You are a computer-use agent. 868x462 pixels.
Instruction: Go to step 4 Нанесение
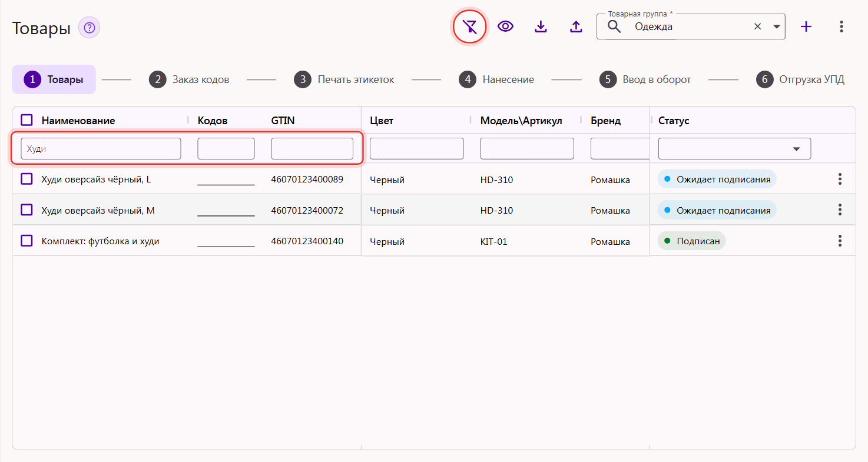(496, 79)
